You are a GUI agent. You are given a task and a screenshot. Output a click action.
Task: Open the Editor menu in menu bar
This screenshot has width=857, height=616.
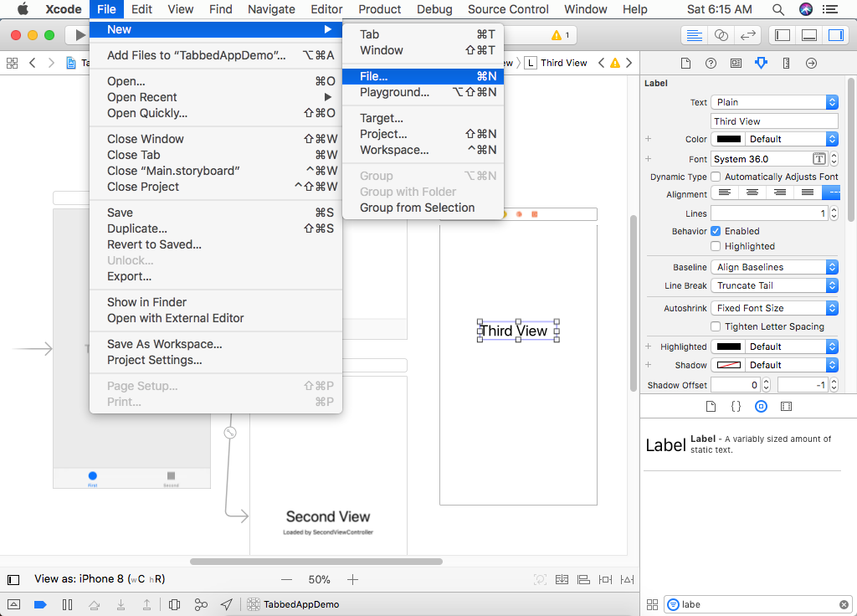[326, 9]
